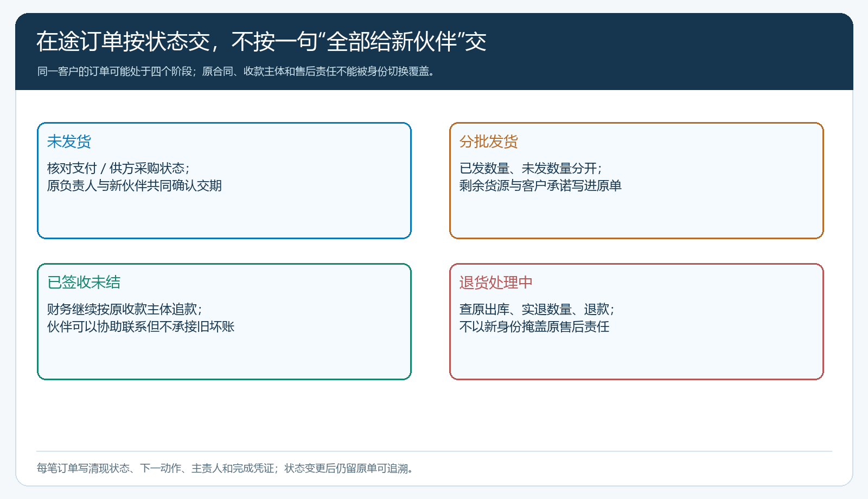Select the line "核对支付 / 供方采购状态"
868x499 pixels.
[116, 169]
